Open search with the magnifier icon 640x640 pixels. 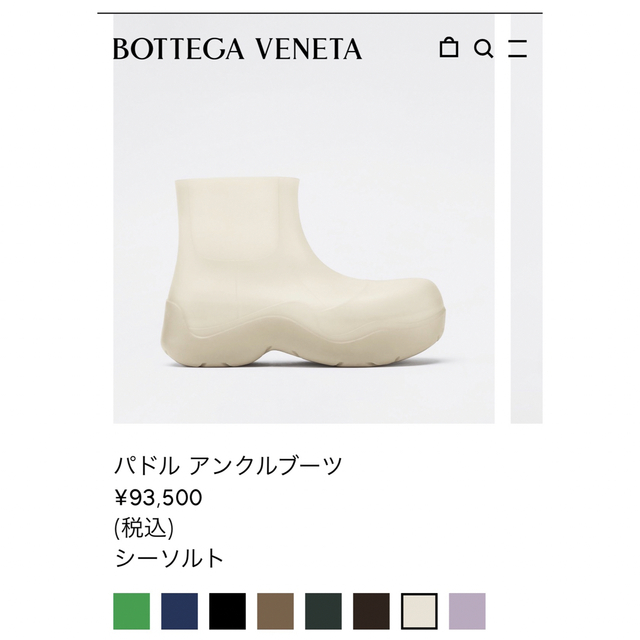(483, 49)
